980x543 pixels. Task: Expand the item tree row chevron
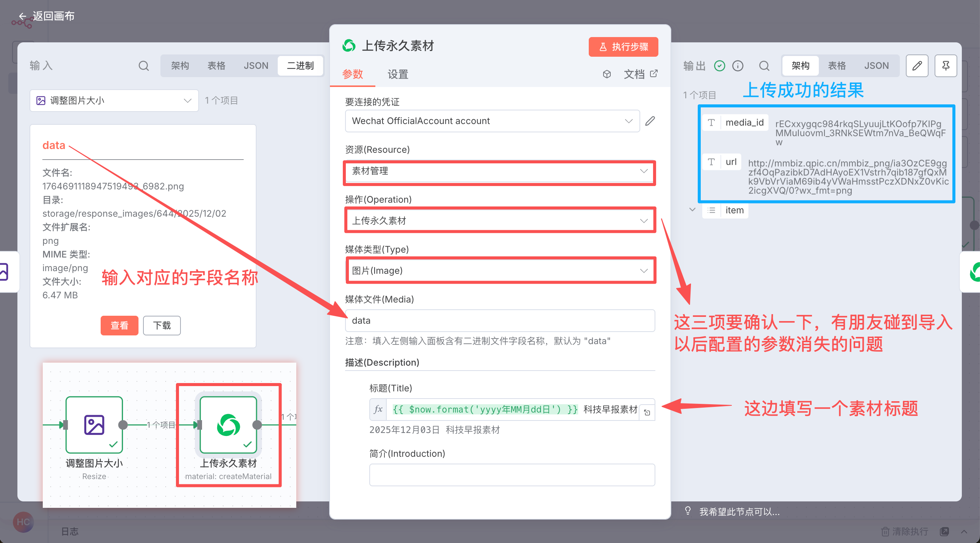(692, 210)
